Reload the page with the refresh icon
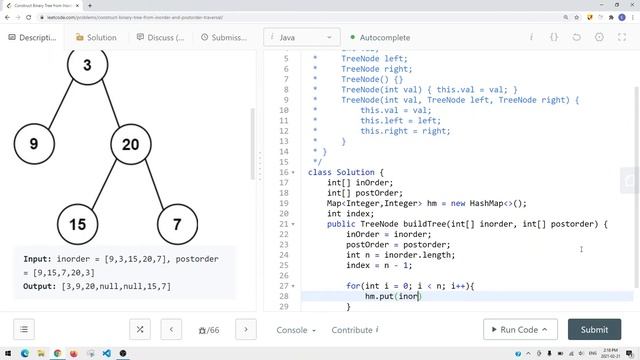 29,17
